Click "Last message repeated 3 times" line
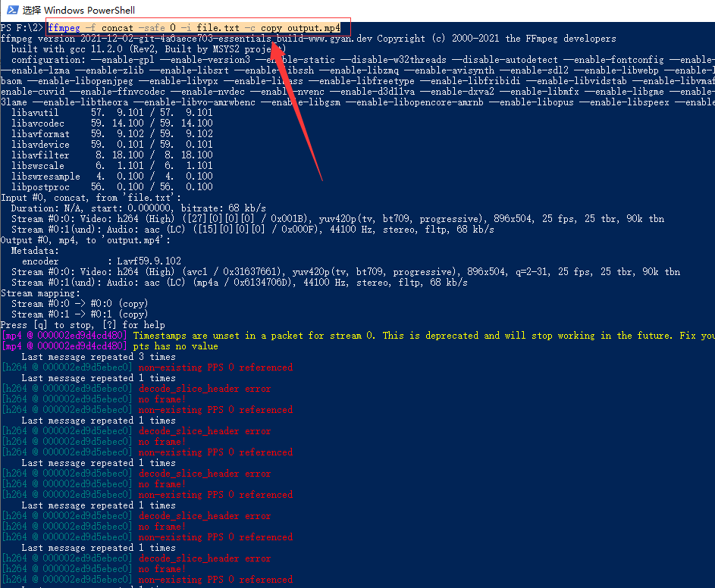Image resolution: width=715 pixels, height=588 pixels. coord(99,357)
